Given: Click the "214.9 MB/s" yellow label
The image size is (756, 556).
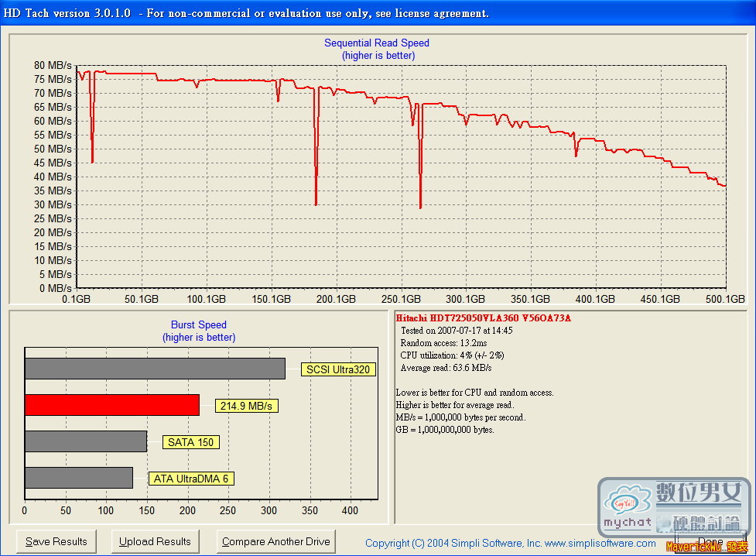Looking at the screenshot, I should pyautogui.click(x=246, y=406).
